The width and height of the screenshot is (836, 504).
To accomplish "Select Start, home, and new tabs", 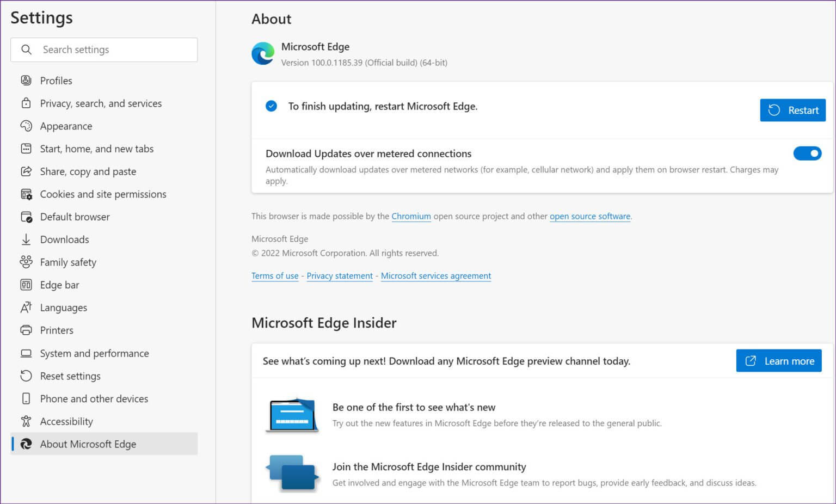I will click(104, 149).
